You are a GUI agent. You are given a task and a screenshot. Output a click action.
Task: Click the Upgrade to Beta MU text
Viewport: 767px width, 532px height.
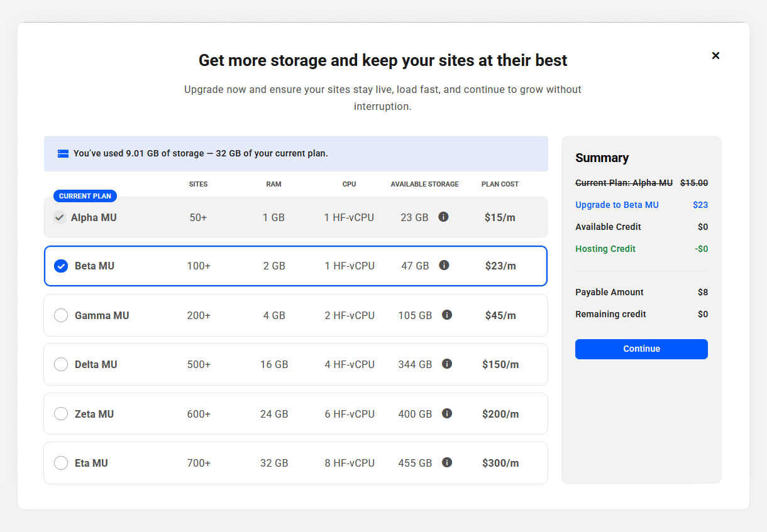617,205
